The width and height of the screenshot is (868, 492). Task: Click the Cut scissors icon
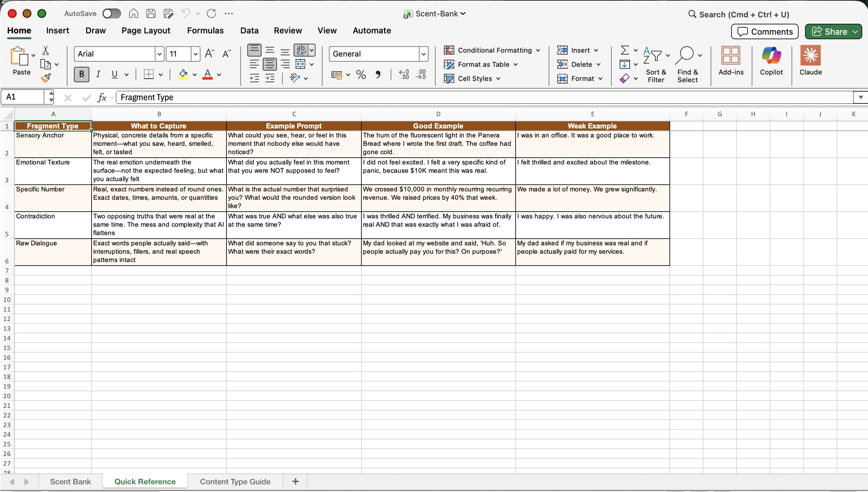pyautogui.click(x=45, y=51)
